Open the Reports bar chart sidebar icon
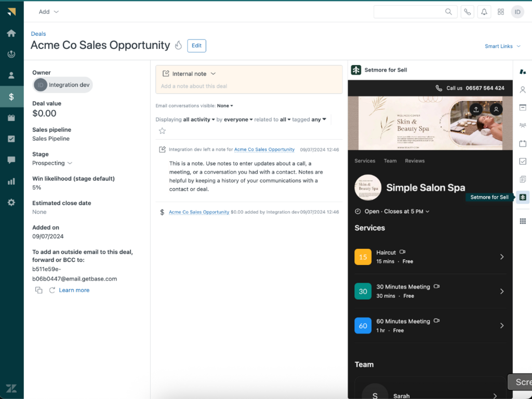532x399 pixels. pos(11,181)
